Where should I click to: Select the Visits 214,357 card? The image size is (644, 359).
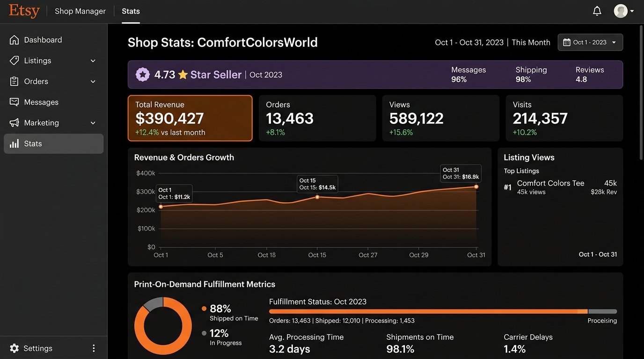pyautogui.click(x=564, y=118)
